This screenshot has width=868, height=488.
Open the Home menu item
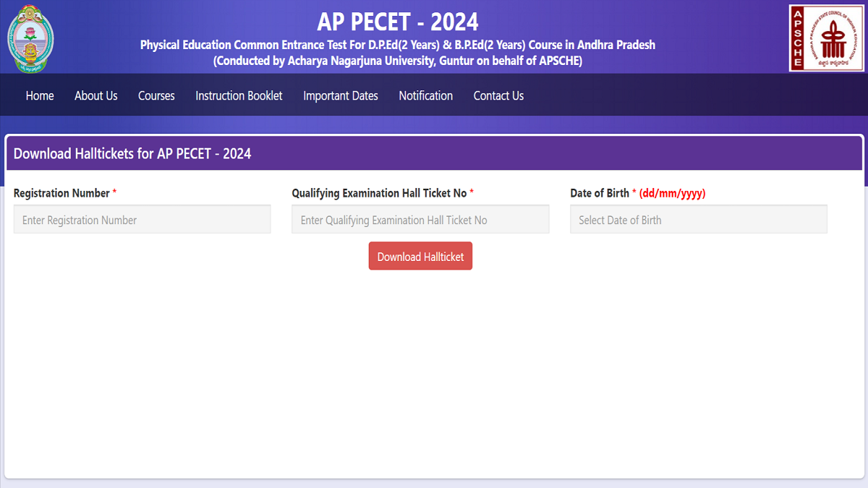coord(40,95)
